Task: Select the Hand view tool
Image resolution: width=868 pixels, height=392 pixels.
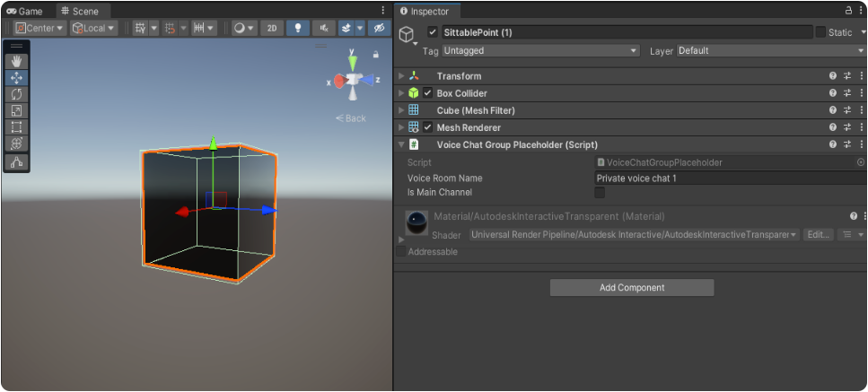Action: 16,61
